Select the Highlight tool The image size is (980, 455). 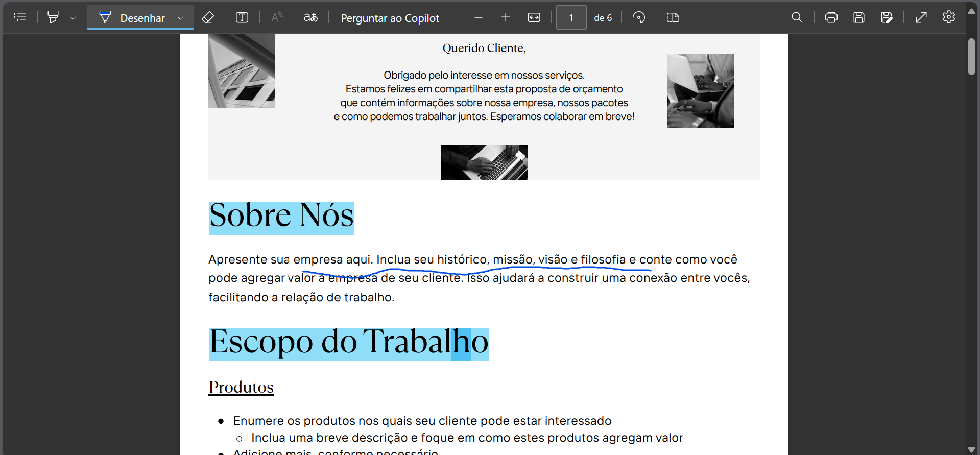click(x=53, y=17)
